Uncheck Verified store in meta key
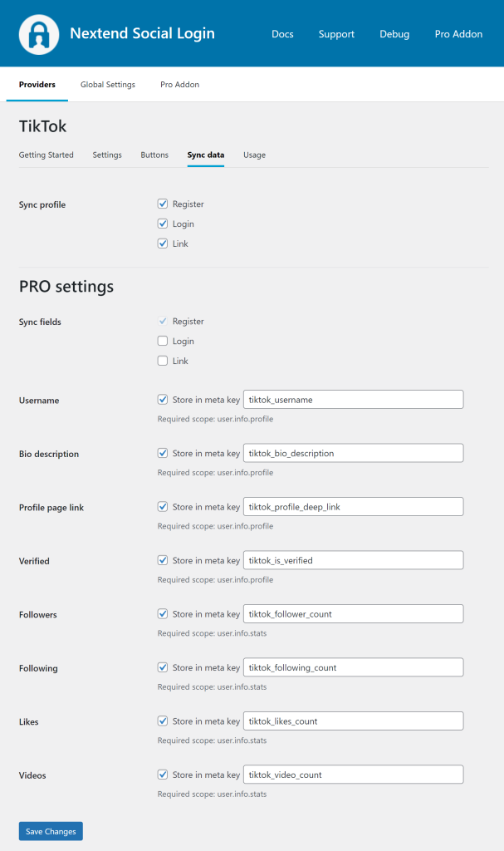Screen dimensions: 504x851 (163, 560)
